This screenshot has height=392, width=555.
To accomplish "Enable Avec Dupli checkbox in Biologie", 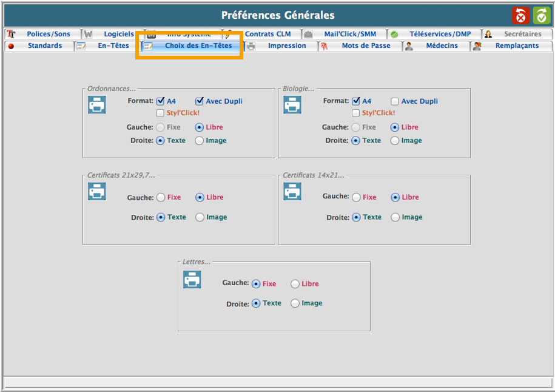I will click(395, 101).
